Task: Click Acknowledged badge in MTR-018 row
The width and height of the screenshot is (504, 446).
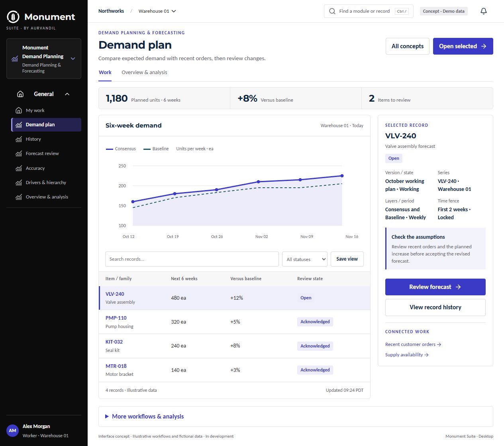Action: pyautogui.click(x=315, y=370)
